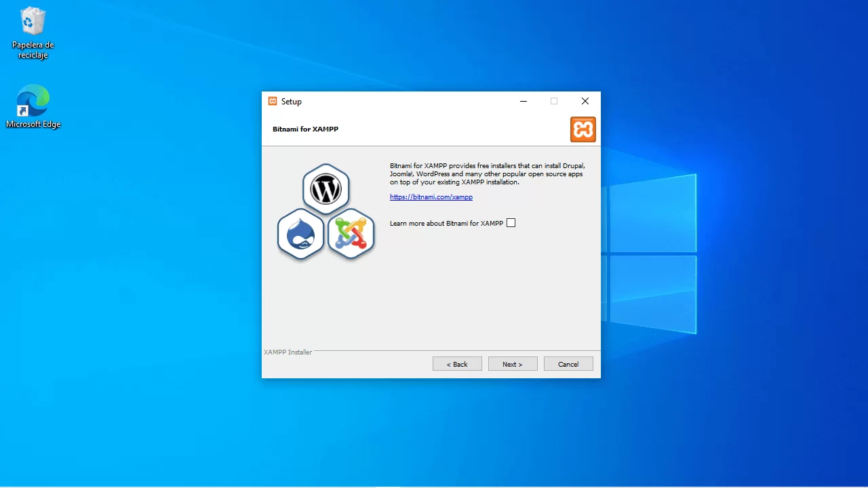Click the 'Bitnami for XAMPP' header title
868x488 pixels.
pos(305,129)
